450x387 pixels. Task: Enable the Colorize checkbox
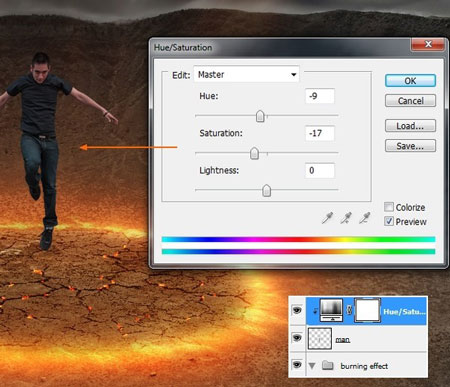(x=389, y=207)
